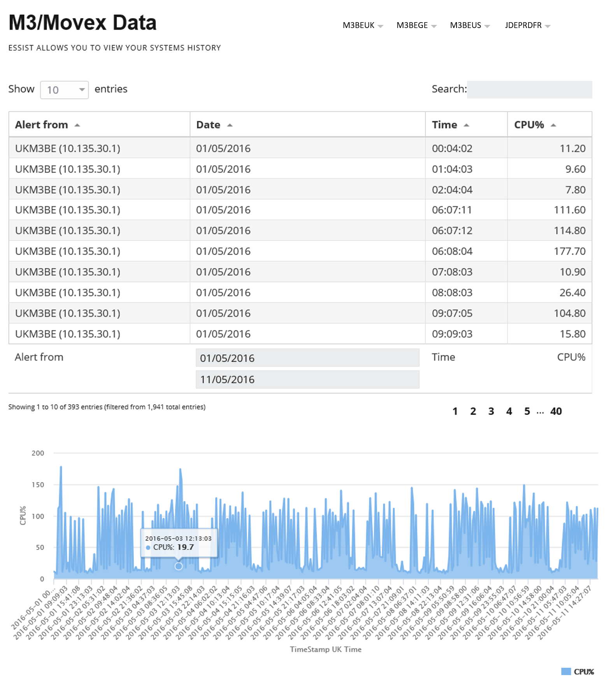Screen dimensions: 613x700
Task: Click the end date filter 11/05/2016
Action: pyautogui.click(x=307, y=379)
